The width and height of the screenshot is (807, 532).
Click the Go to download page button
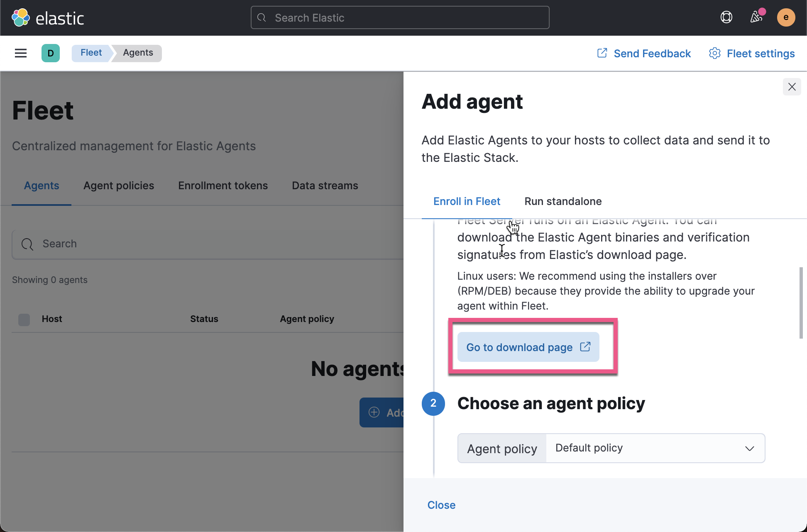(x=528, y=347)
